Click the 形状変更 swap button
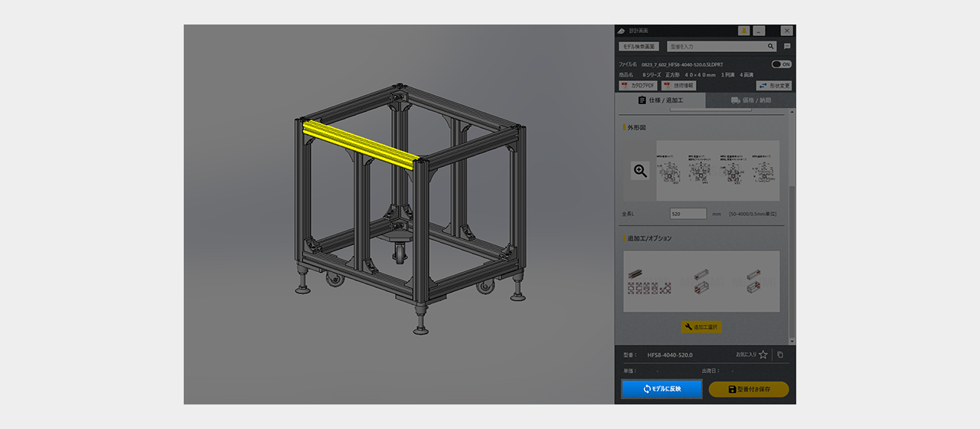 (773, 86)
